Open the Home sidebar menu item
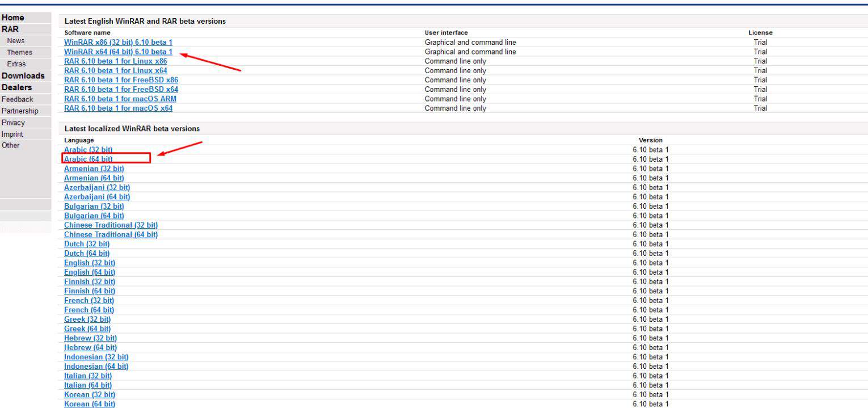The height and width of the screenshot is (408, 868). point(13,18)
